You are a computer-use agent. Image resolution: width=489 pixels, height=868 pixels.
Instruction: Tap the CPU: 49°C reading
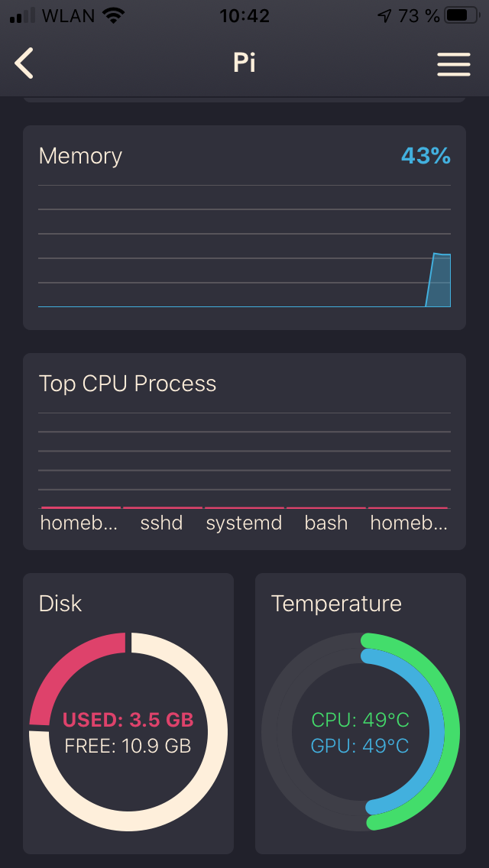(x=361, y=720)
